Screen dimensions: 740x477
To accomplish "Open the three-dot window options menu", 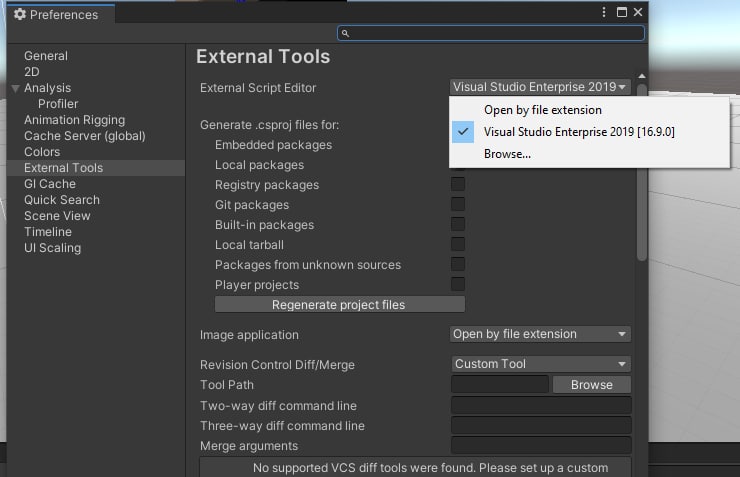I will tap(604, 12).
